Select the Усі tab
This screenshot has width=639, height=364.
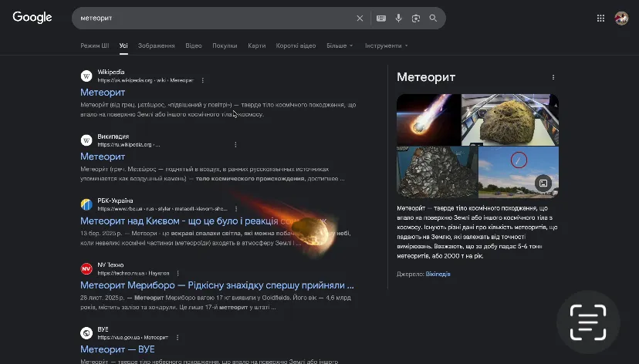click(x=123, y=45)
